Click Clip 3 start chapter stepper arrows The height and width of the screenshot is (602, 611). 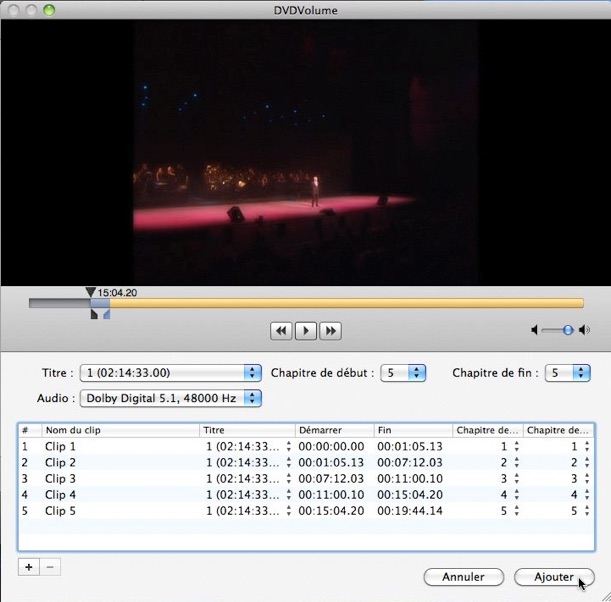click(x=517, y=478)
